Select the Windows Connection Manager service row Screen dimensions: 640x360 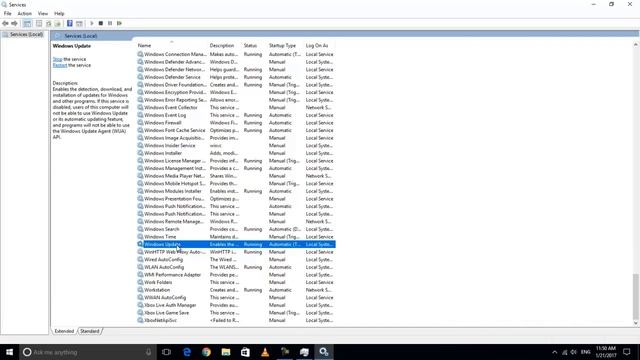[x=236, y=54]
